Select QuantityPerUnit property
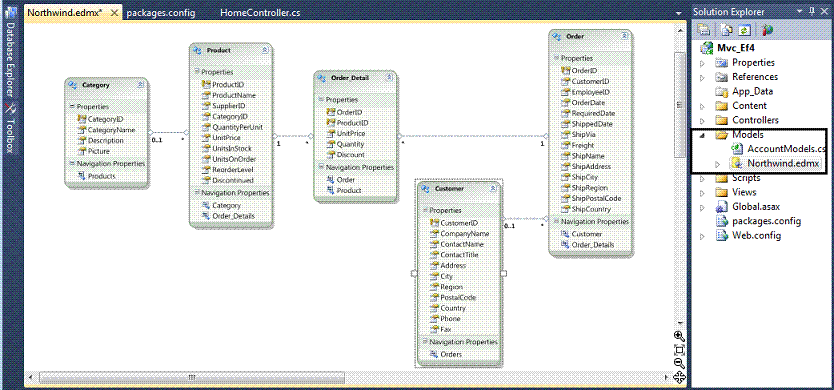 point(237,127)
